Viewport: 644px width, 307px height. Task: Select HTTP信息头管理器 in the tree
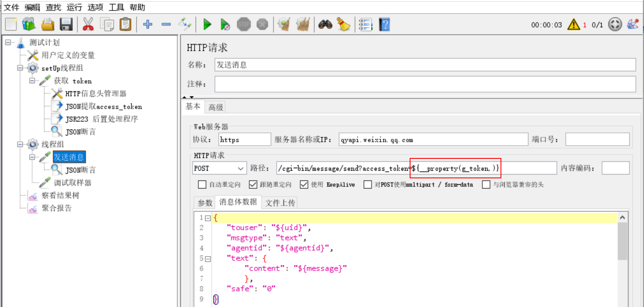coord(96,93)
